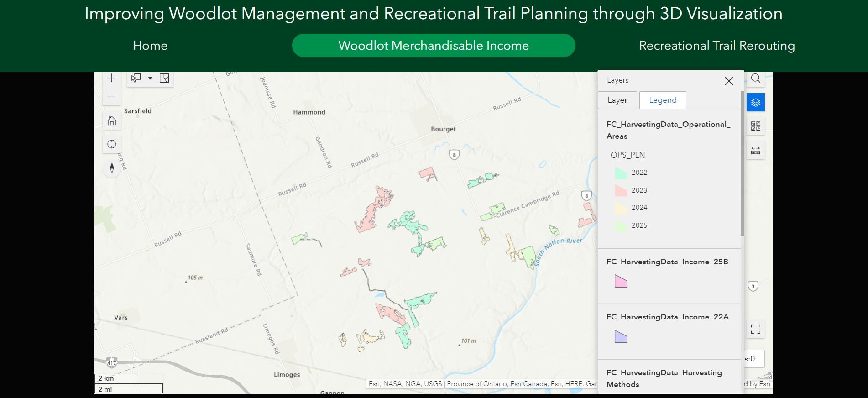868x398 pixels.
Task: Open the Recreational Trail Rerouting page
Action: tap(716, 46)
